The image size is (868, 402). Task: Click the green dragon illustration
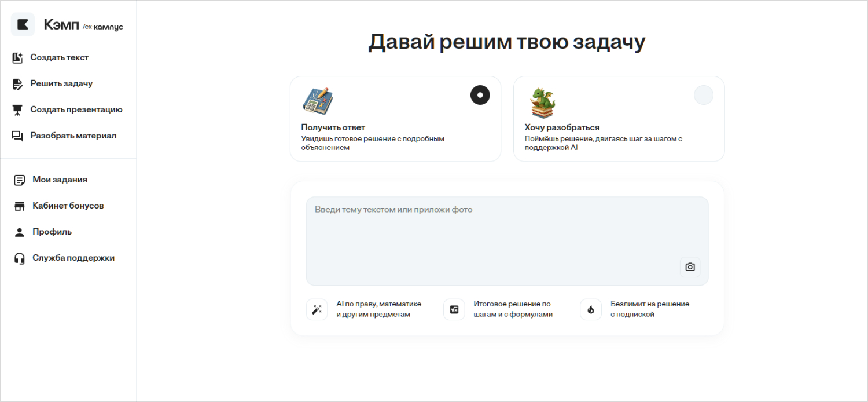(x=543, y=103)
